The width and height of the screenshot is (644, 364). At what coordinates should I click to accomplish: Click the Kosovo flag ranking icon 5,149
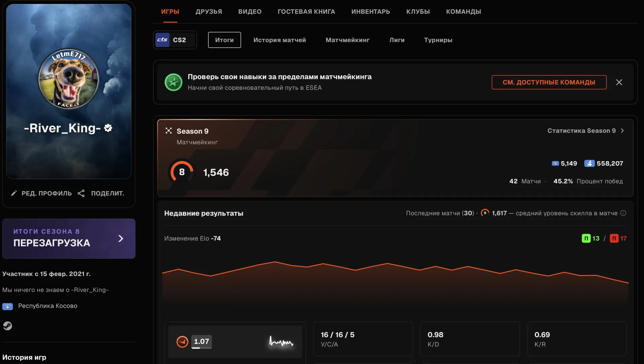pyautogui.click(x=555, y=164)
